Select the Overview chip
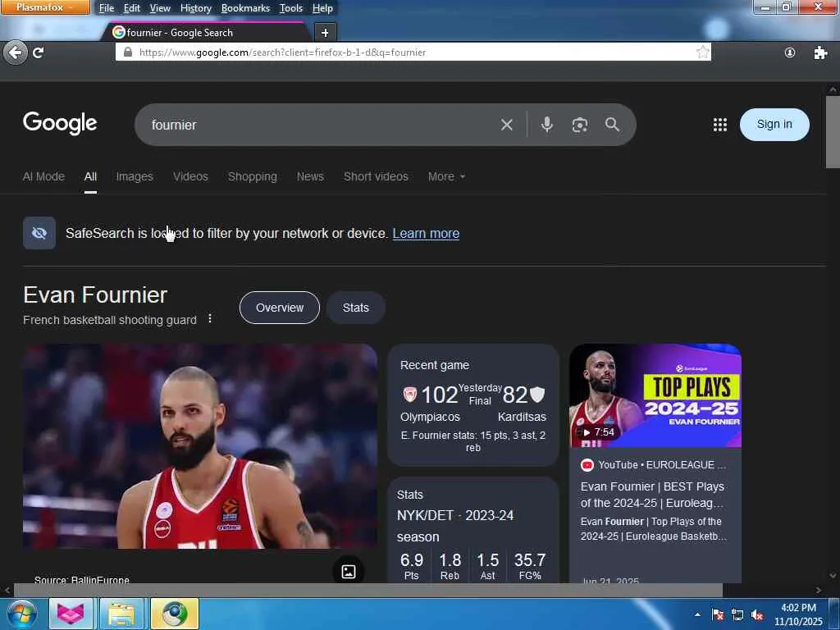840x630 pixels. click(279, 308)
